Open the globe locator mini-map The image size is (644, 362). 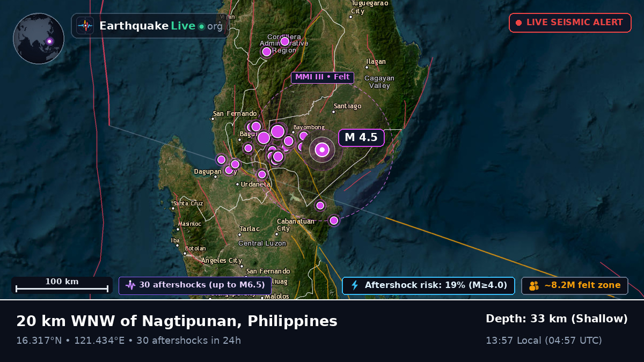point(39,39)
